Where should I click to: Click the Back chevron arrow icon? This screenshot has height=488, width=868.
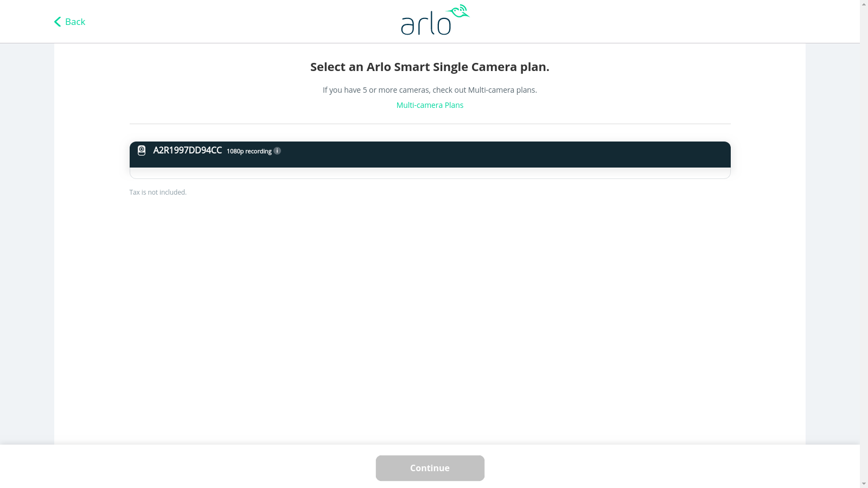[x=58, y=22]
